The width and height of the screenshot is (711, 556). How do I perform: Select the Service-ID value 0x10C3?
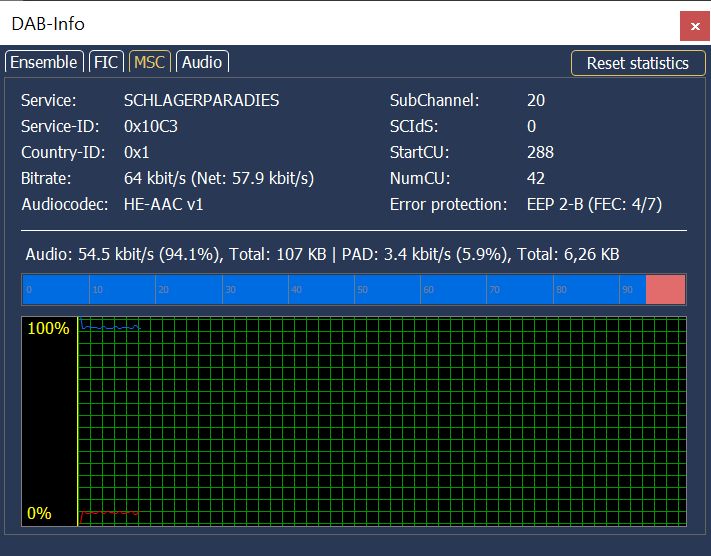151,127
